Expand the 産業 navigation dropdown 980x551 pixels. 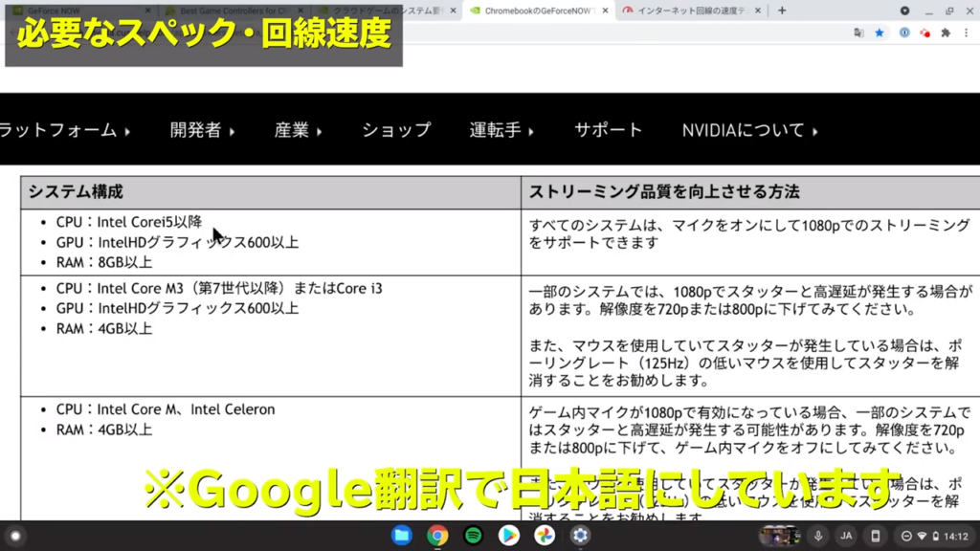tap(298, 130)
